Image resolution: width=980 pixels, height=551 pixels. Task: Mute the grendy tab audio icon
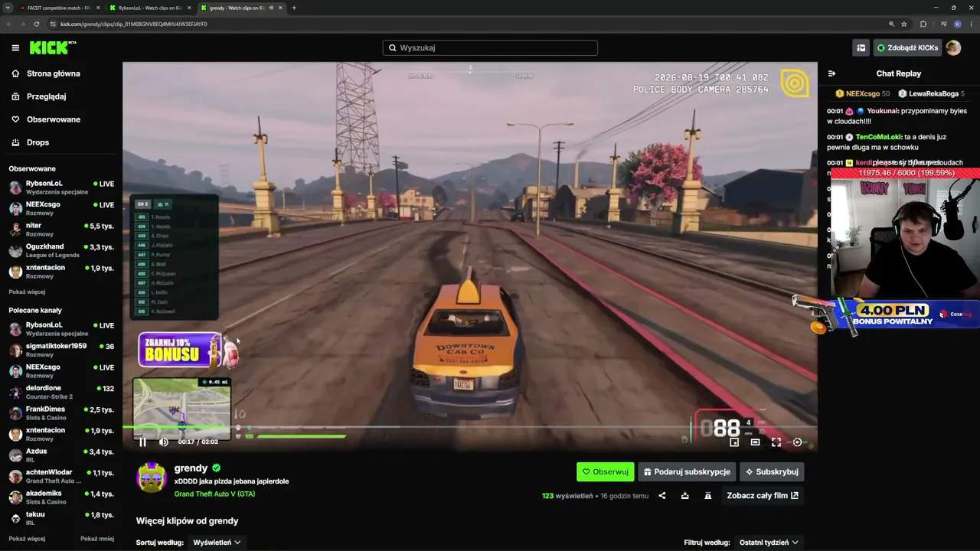point(271,8)
